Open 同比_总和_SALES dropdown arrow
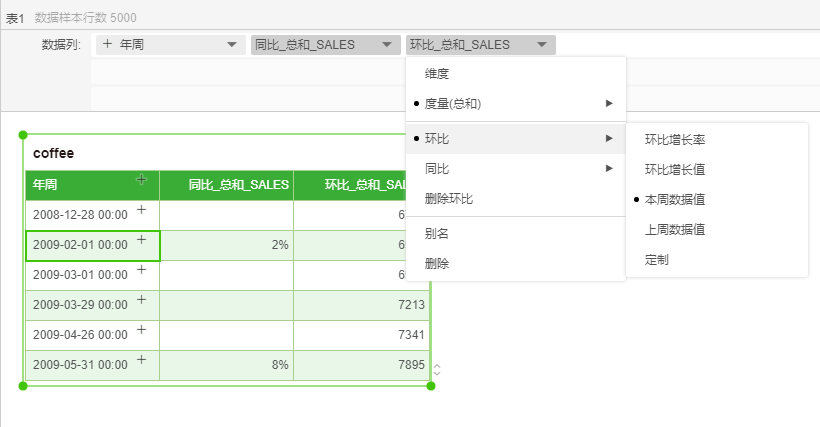Image resolution: width=820 pixels, height=427 pixels. (387, 45)
